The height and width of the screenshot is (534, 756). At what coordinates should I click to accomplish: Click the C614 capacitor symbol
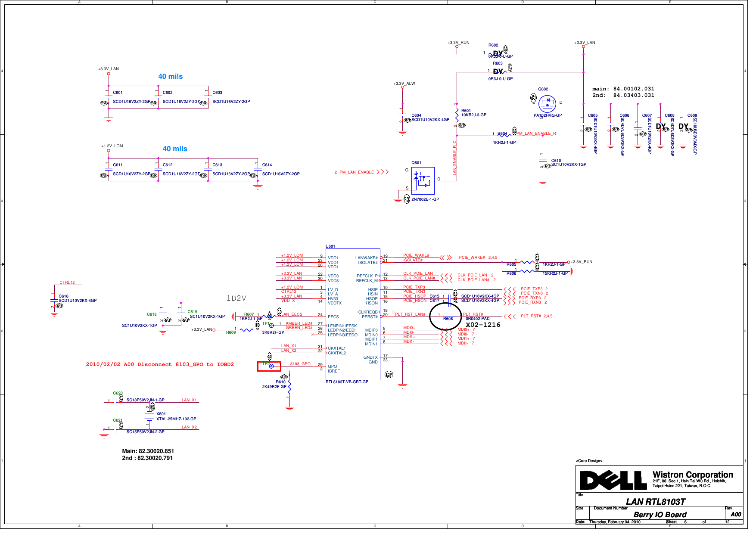point(258,169)
